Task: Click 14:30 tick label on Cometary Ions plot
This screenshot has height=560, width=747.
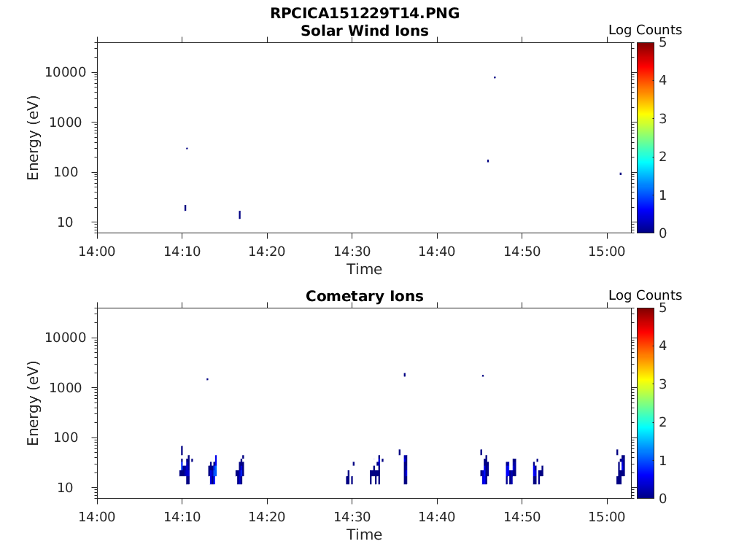Action: coord(352,517)
